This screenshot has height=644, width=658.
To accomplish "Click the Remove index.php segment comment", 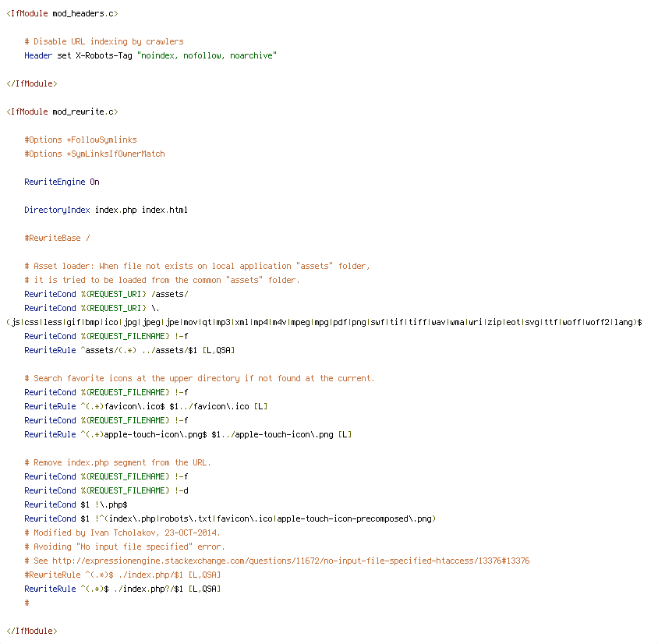I will point(118,463).
